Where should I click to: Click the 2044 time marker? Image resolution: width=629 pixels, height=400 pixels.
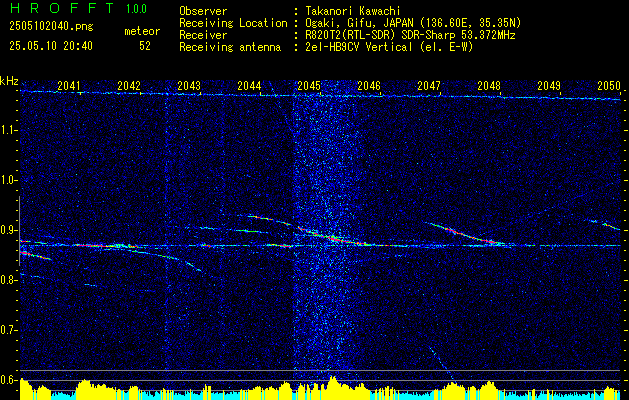249,85
